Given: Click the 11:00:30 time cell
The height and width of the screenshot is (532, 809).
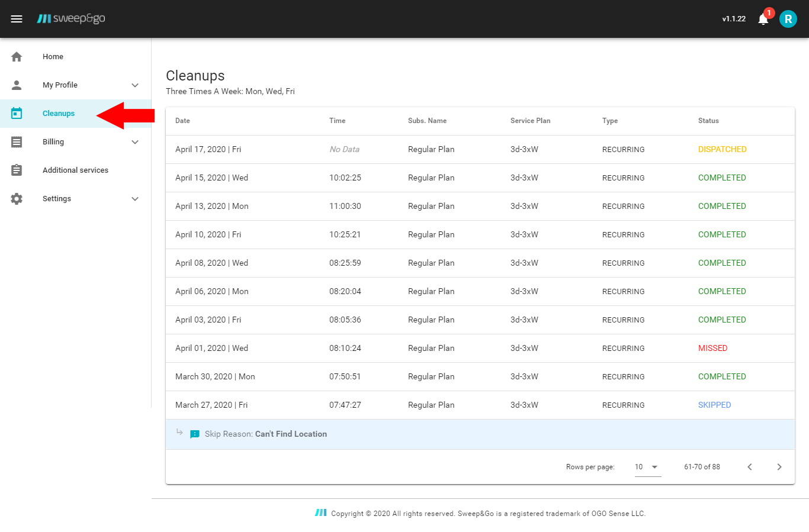Looking at the screenshot, I should pos(345,206).
